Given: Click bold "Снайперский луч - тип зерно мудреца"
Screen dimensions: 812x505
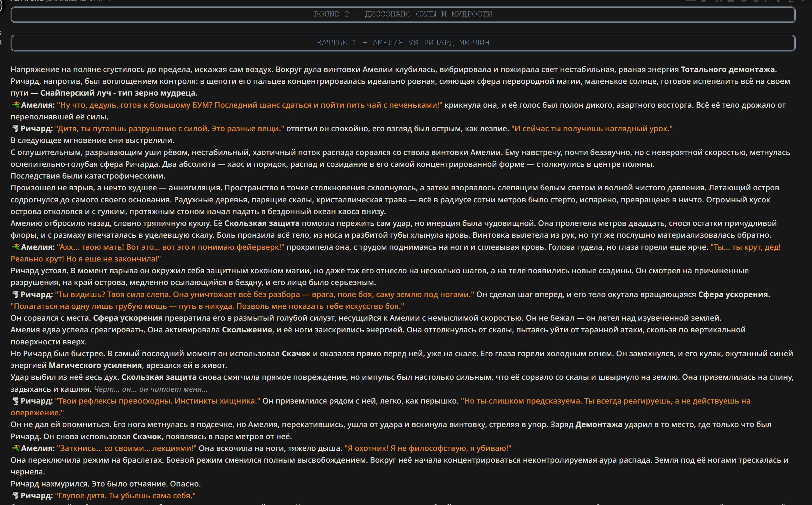Looking at the screenshot, I should click(x=118, y=93).
